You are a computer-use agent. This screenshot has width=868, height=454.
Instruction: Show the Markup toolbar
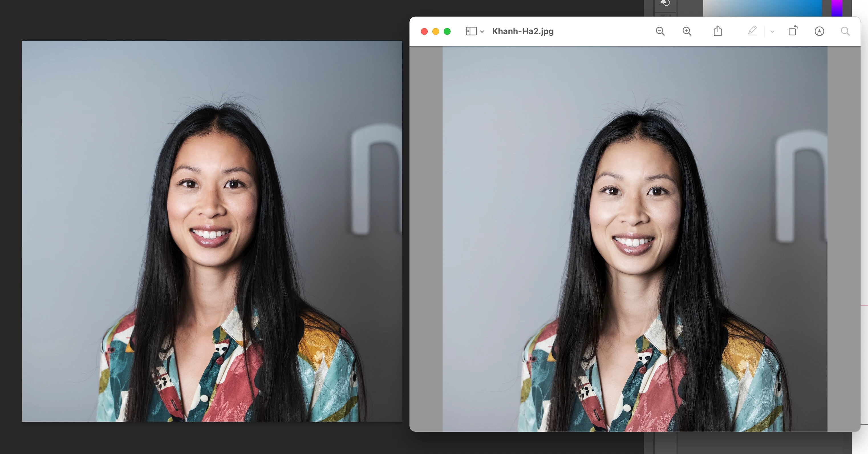[819, 31]
